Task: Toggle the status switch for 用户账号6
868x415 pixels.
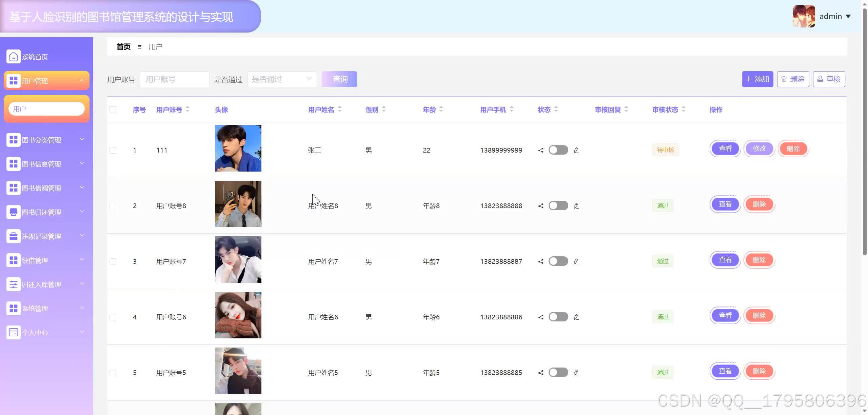Action: [x=558, y=317]
